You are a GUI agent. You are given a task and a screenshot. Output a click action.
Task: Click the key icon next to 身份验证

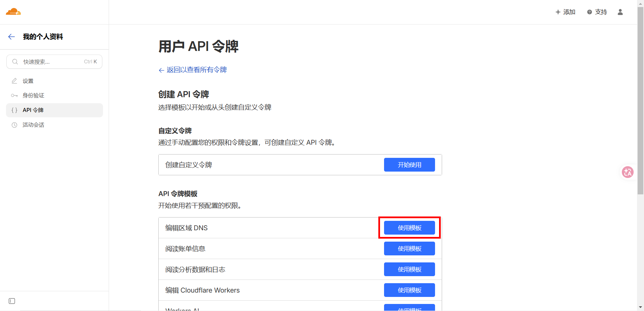(x=14, y=96)
